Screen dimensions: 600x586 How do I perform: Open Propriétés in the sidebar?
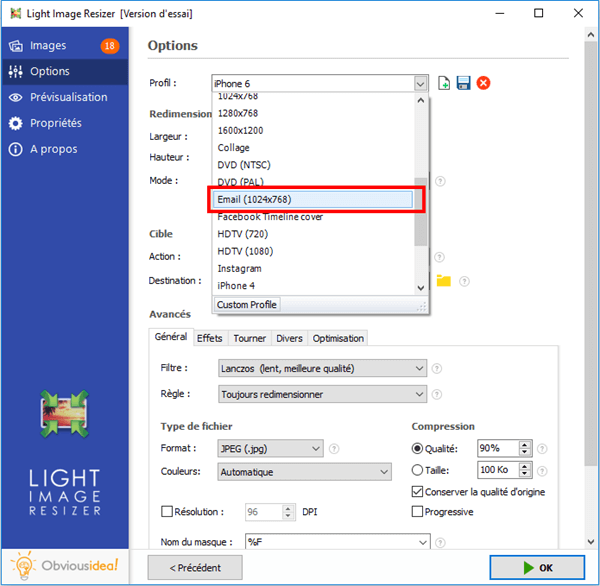pos(64,123)
